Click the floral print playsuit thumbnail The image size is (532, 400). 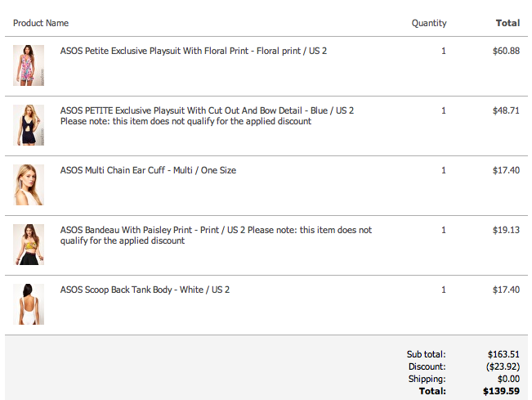coord(29,65)
